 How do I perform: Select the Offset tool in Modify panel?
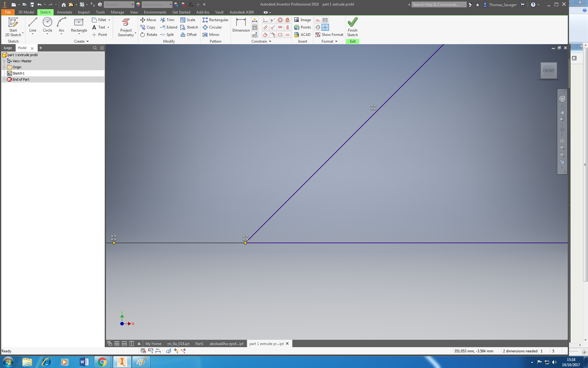tap(189, 35)
